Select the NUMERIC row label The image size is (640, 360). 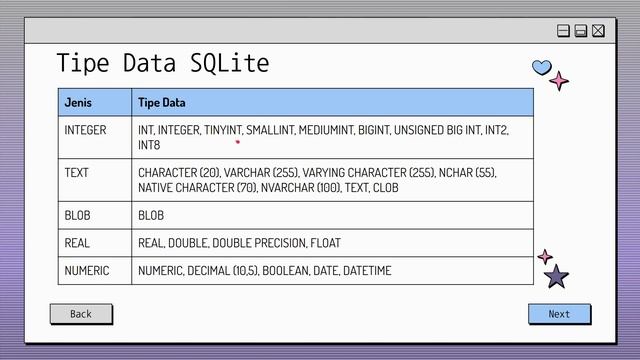tap(87, 271)
